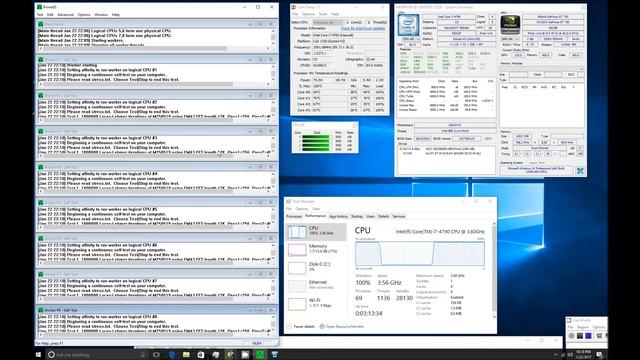640x360 pixels.
Task: Open Prime95's Options menu
Action: (84, 15)
